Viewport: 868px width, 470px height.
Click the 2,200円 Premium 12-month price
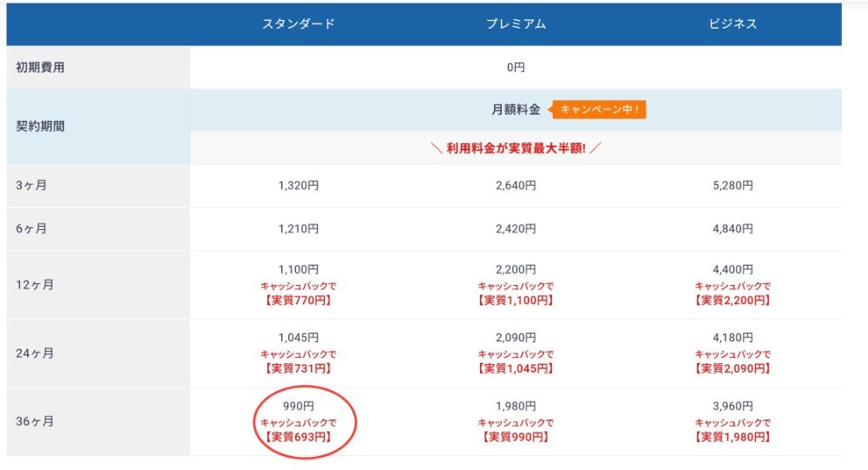516,269
